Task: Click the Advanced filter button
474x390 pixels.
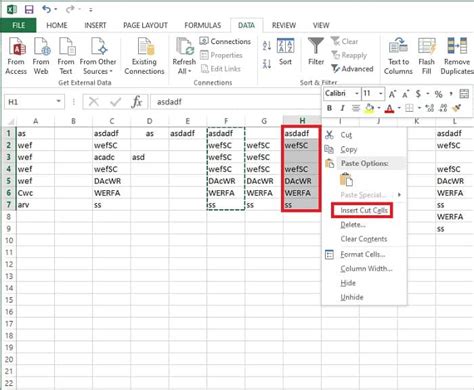Action: (352, 69)
